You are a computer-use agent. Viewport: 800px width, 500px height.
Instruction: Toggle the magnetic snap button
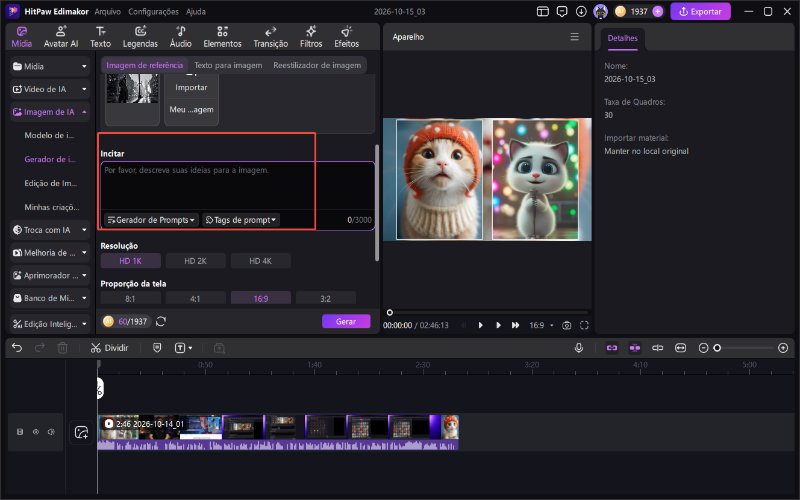coord(635,348)
